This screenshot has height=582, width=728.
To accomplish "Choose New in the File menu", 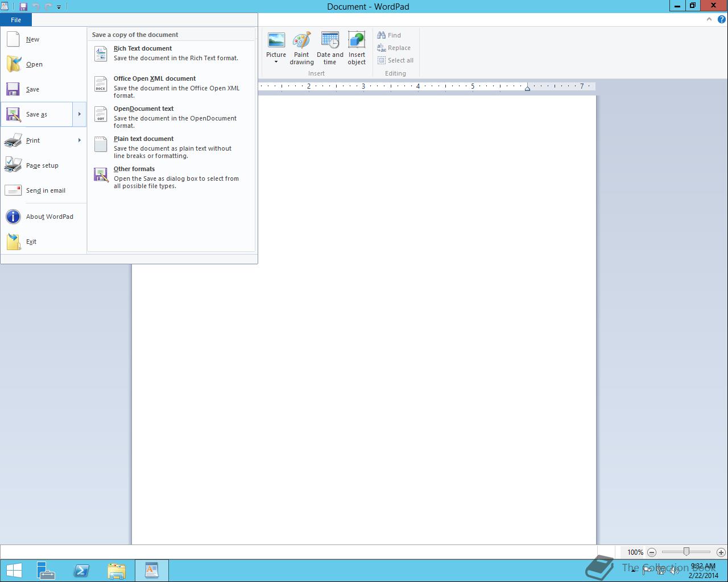I will click(43, 39).
